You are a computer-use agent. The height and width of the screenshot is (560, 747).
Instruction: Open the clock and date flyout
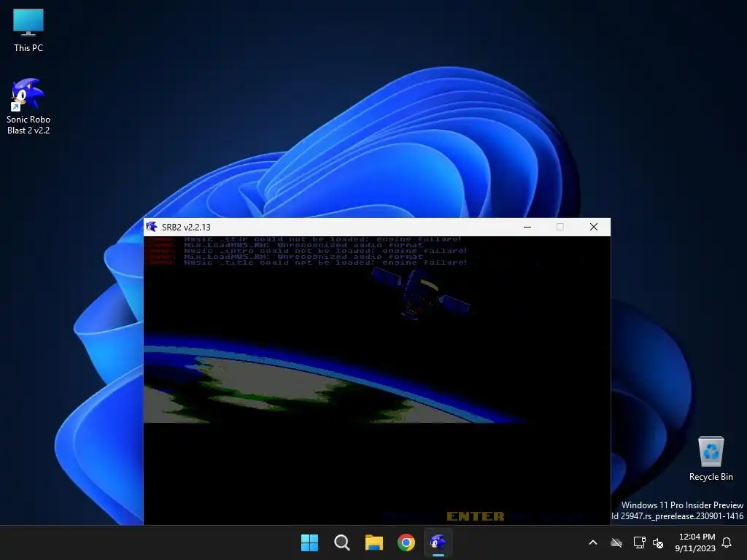click(695, 542)
